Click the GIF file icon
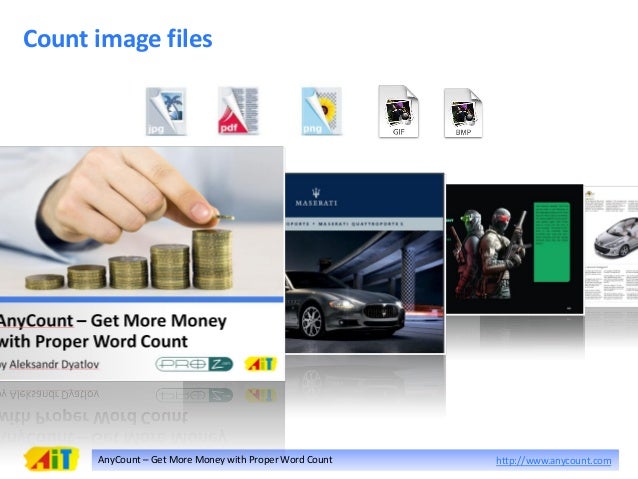Screen dimensions: 638x479 click(x=398, y=112)
